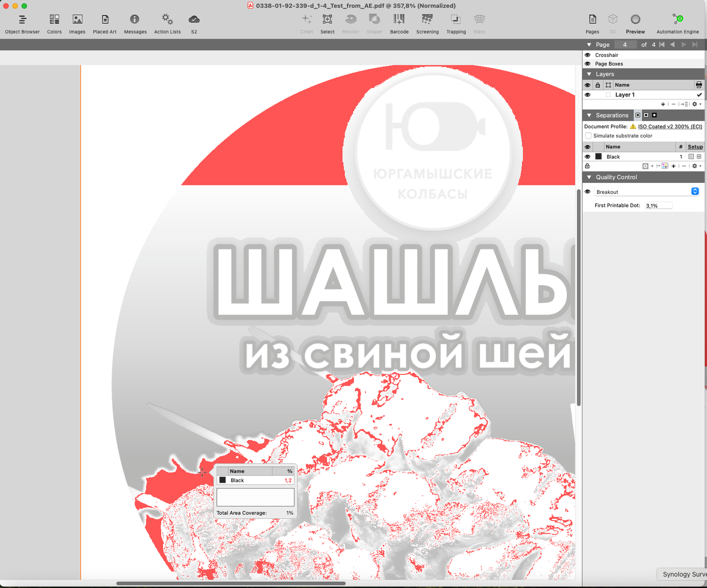Open the Action Lists panel
707x588 pixels.
(x=167, y=23)
